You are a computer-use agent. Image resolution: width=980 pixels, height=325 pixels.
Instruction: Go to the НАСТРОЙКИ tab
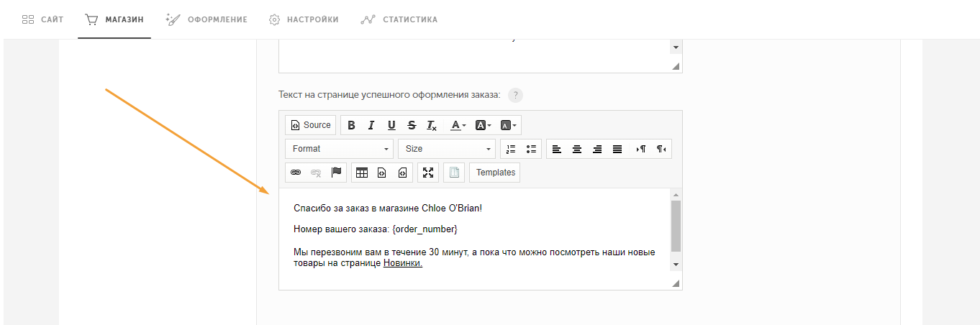coord(304,19)
